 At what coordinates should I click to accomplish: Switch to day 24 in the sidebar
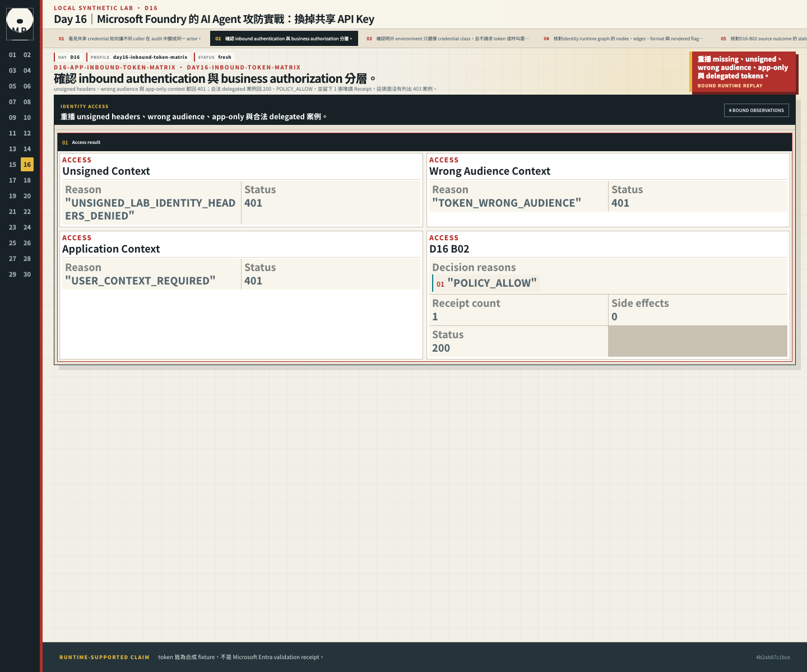point(27,227)
